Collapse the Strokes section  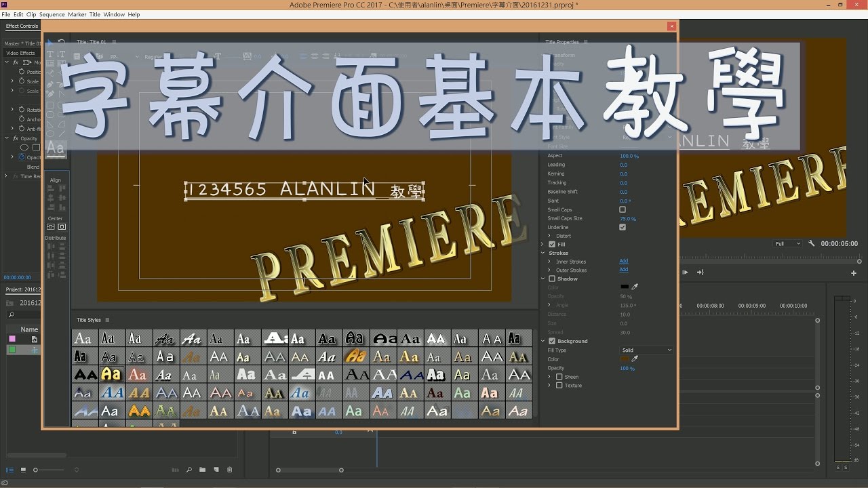tap(543, 253)
